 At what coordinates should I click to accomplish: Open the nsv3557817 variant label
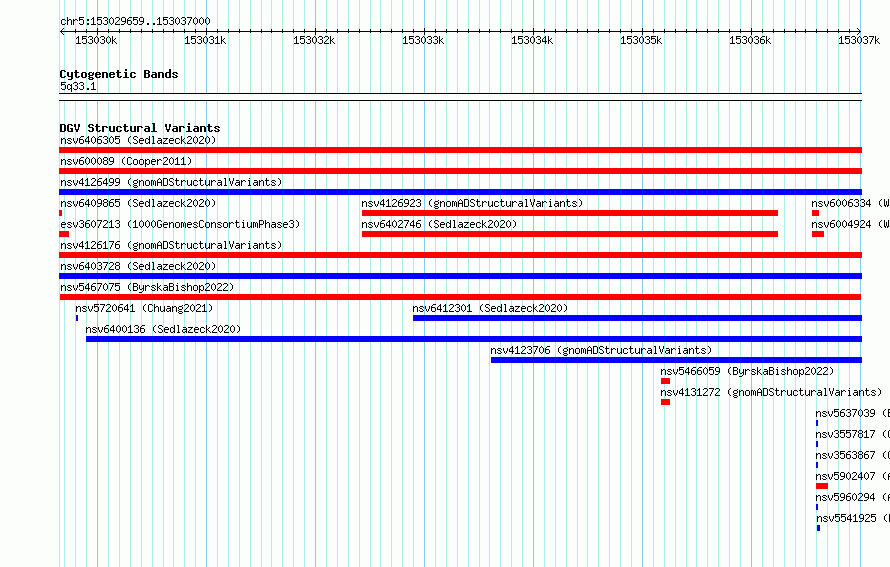tap(853, 434)
